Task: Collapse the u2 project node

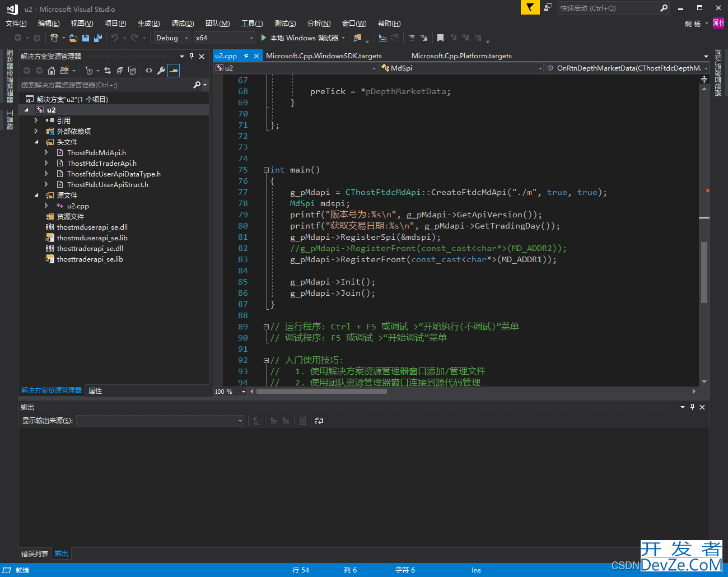Action: click(26, 110)
